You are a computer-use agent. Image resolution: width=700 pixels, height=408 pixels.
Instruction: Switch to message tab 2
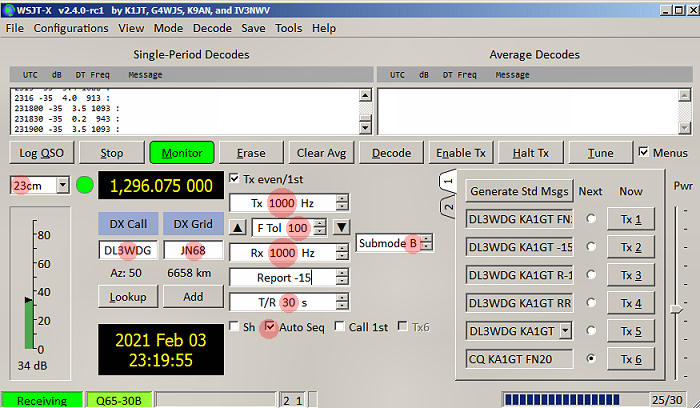448,207
